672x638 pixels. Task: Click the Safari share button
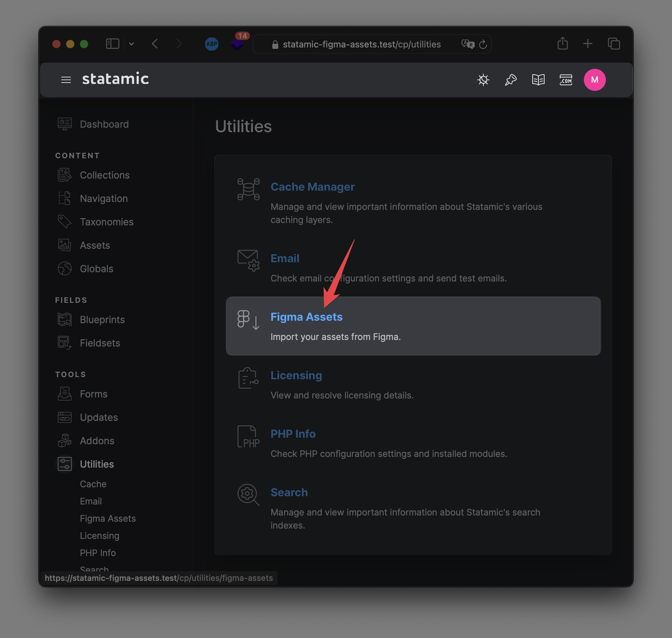coord(563,43)
